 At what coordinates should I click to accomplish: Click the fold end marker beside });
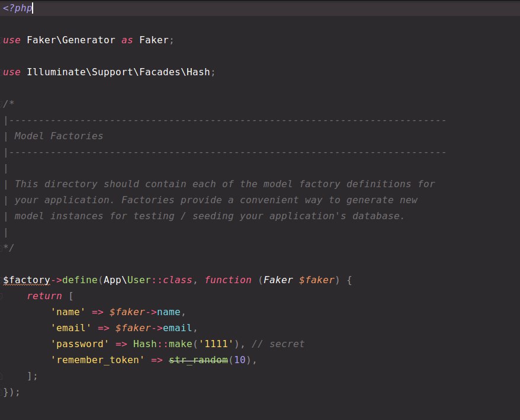coord(1,392)
